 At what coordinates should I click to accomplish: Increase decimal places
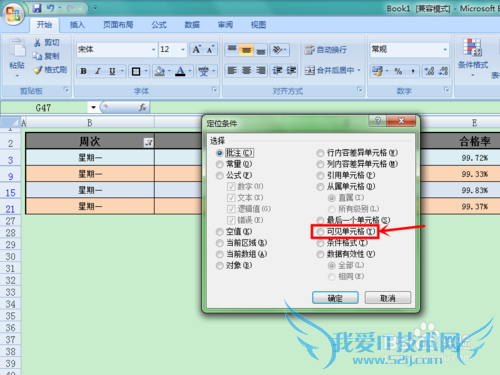point(429,71)
